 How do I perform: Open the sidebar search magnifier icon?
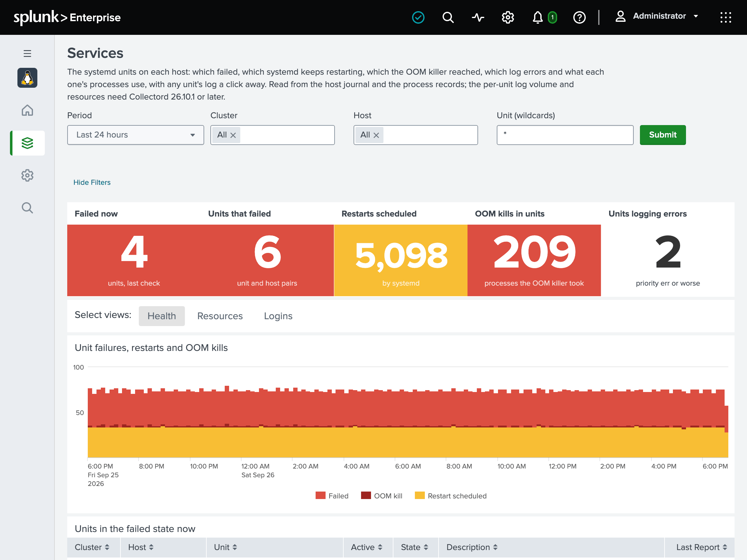(27, 208)
